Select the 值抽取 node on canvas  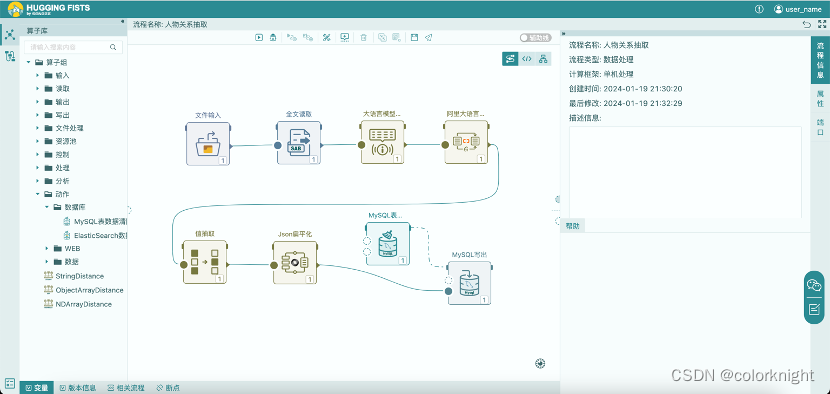coord(205,262)
